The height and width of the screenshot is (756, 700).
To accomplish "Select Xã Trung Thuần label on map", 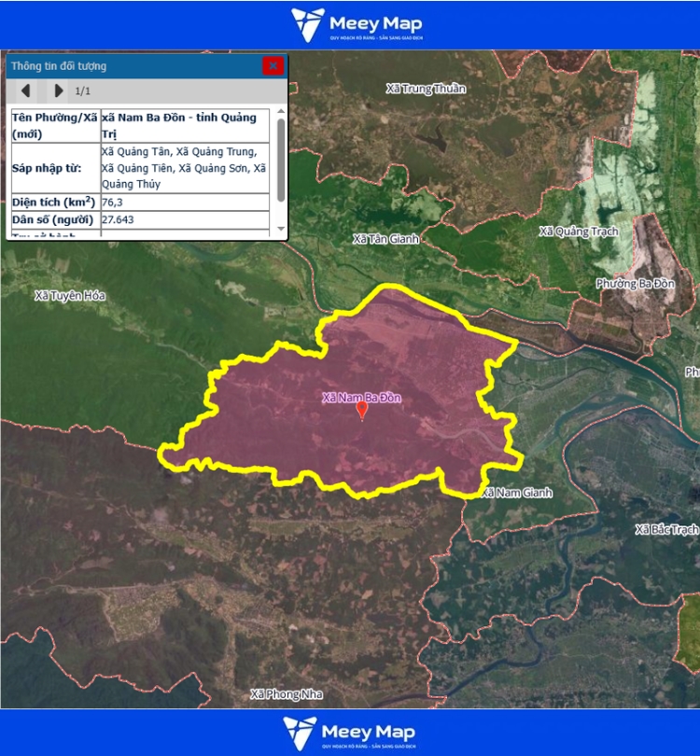I will (x=426, y=89).
